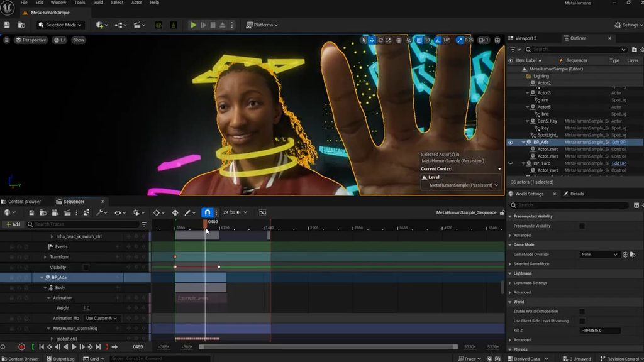Play the sequence forward

74,347
